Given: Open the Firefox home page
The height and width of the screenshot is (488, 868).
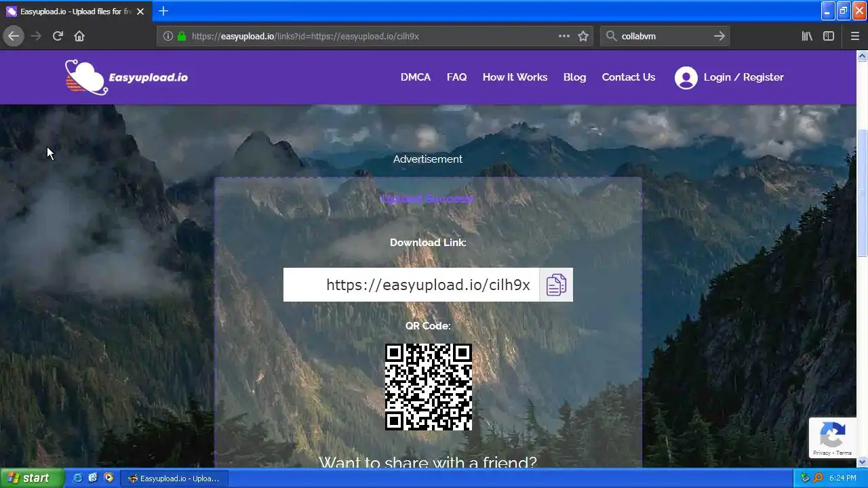Looking at the screenshot, I should click(79, 36).
